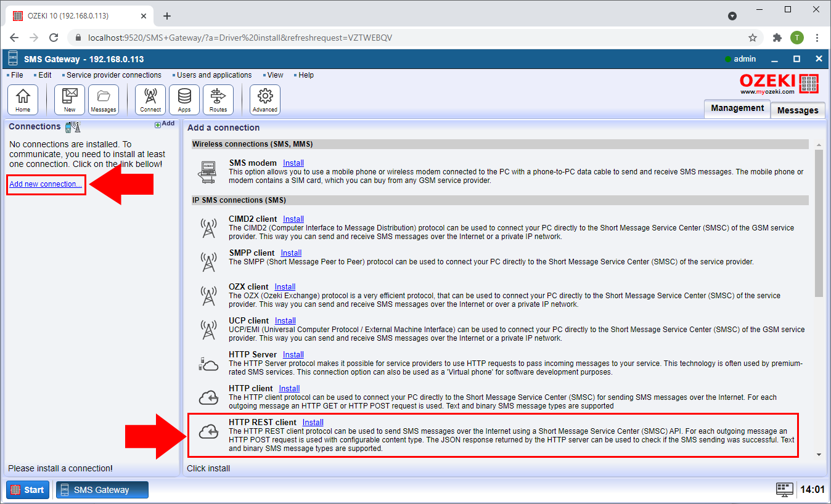Image resolution: width=831 pixels, height=504 pixels.
Task: Click the UCP client antenna icon
Action: tap(209, 330)
